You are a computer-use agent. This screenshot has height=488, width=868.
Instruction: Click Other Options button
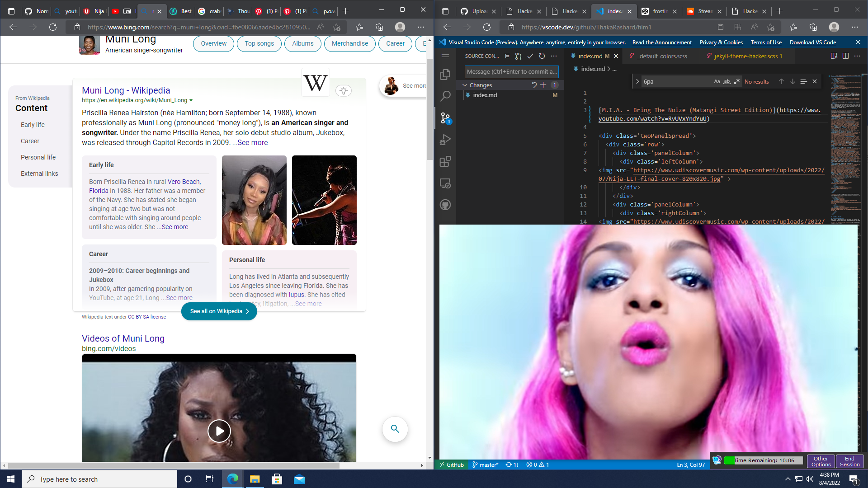(821, 461)
